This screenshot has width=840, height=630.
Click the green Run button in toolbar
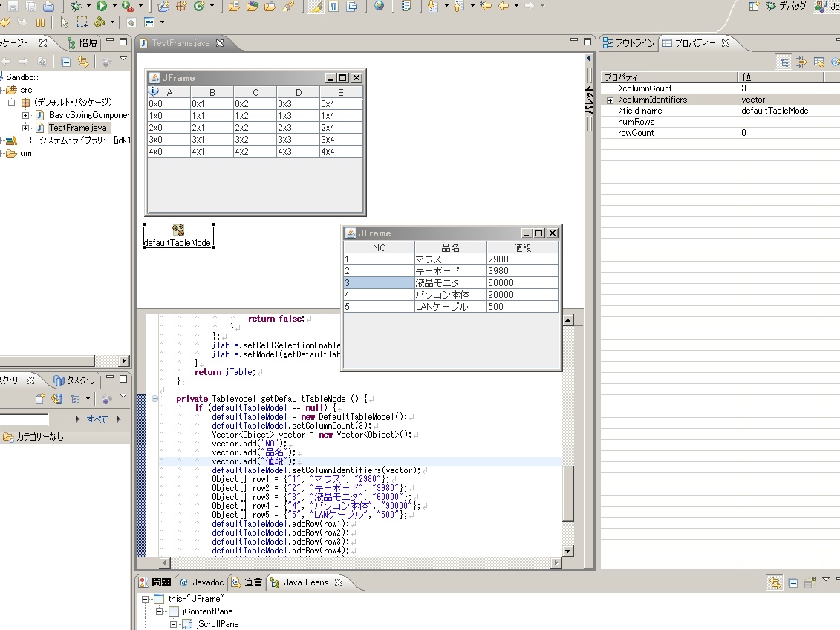coord(101,6)
